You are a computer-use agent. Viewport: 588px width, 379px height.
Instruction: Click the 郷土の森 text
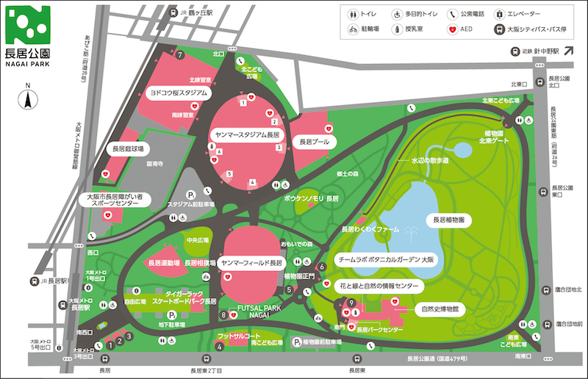tap(347, 174)
